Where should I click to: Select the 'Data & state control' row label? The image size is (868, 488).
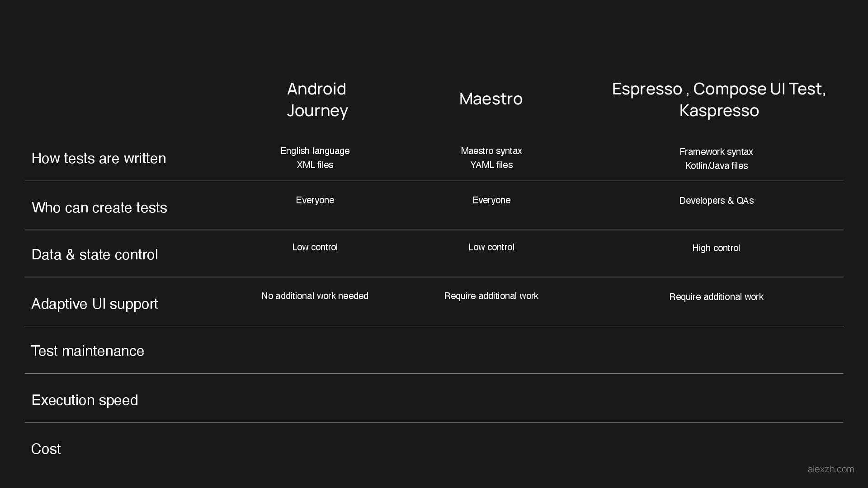click(94, 255)
